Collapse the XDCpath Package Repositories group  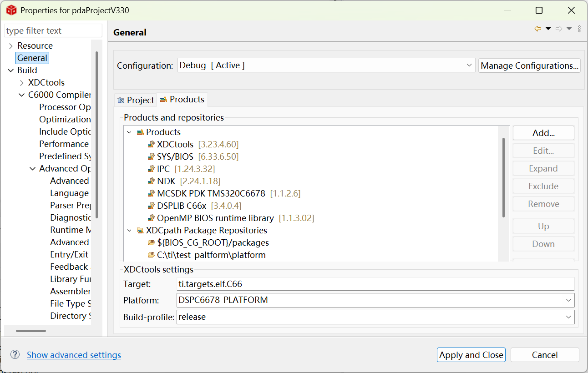coord(129,231)
